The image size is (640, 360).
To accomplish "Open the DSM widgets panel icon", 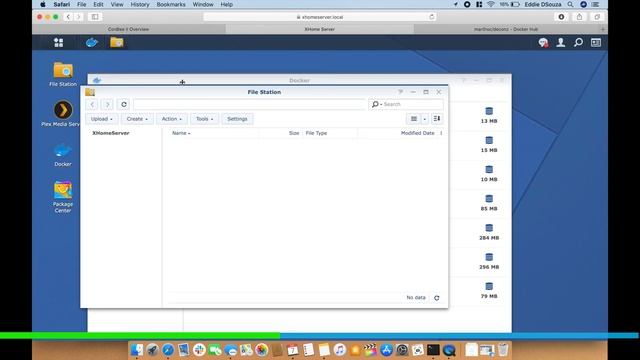I will [x=596, y=42].
